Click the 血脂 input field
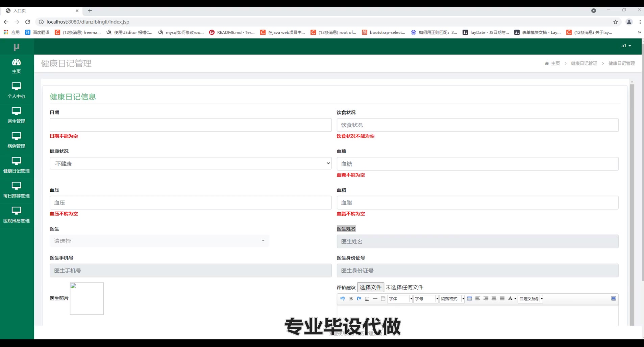This screenshot has height=347, width=644. [477, 203]
